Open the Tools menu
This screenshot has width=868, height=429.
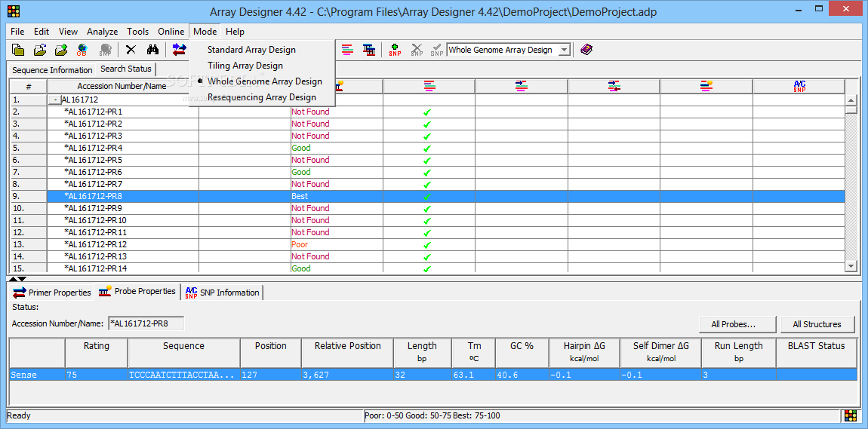[x=138, y=32]
